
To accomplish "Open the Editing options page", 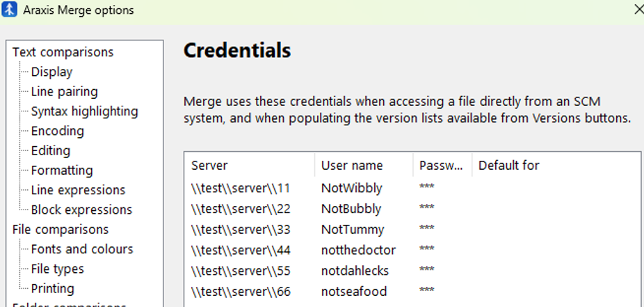I will 51,151.
